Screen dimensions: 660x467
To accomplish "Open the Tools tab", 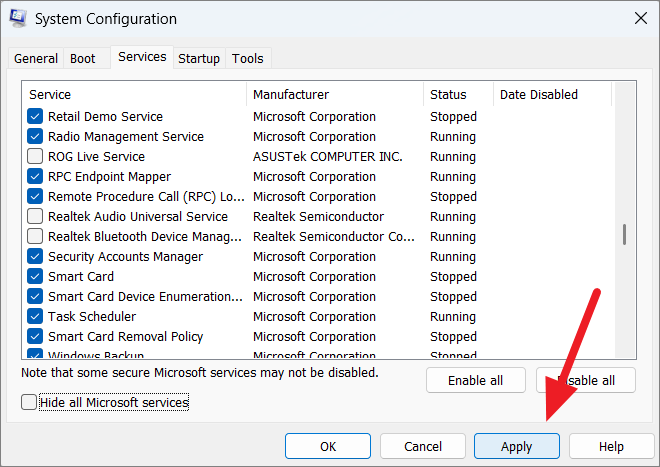I will click(247, 59).
